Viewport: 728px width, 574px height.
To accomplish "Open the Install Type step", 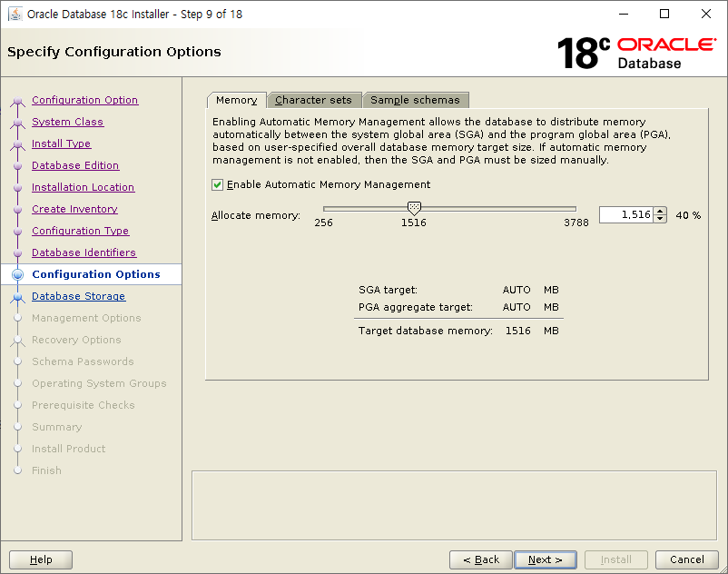I will [x=62, y=143].
